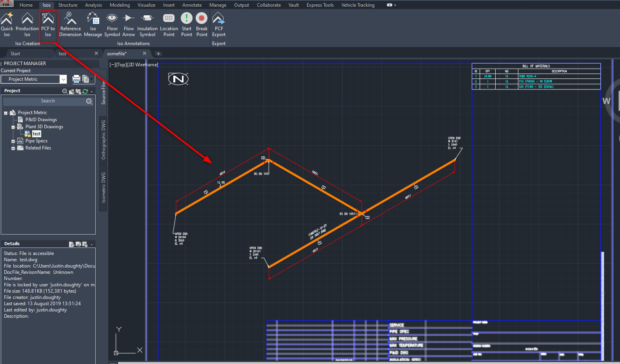Select the Pipe Specs tree item
This screenshot has width=620, height=364.
point(36,141)
